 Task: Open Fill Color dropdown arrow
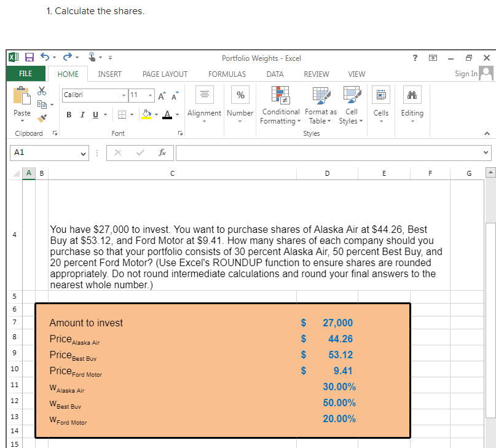pyautogui.click(x=156, y=114)
